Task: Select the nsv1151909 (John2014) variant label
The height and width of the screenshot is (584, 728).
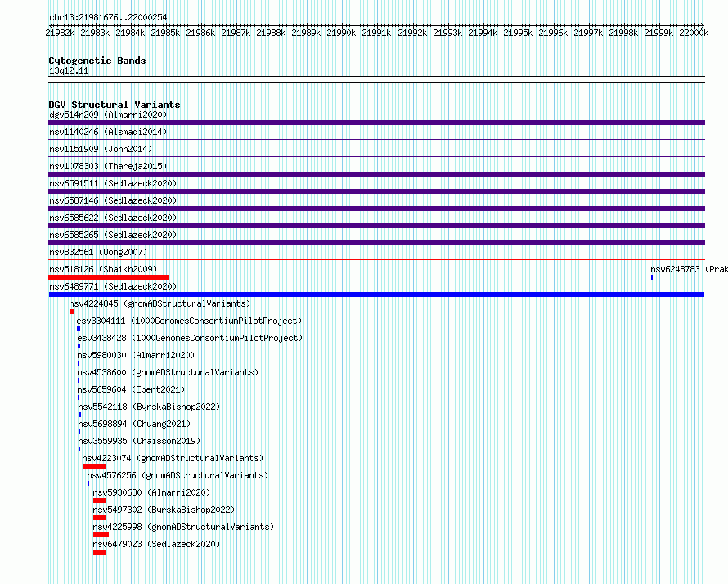Action: [x=101, y=149]
